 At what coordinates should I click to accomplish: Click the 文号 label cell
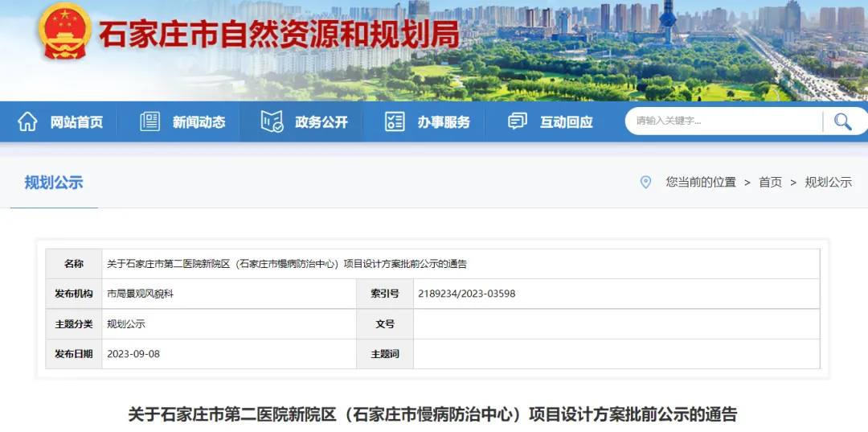tap(385, 324)
